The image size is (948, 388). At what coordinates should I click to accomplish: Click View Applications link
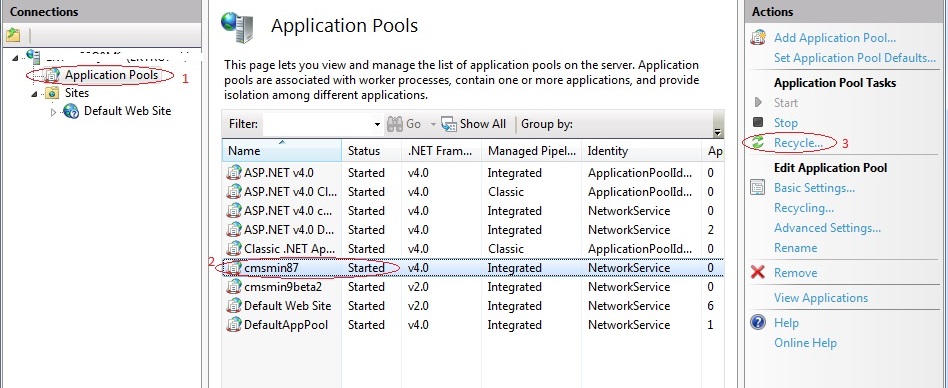(821, 298)
